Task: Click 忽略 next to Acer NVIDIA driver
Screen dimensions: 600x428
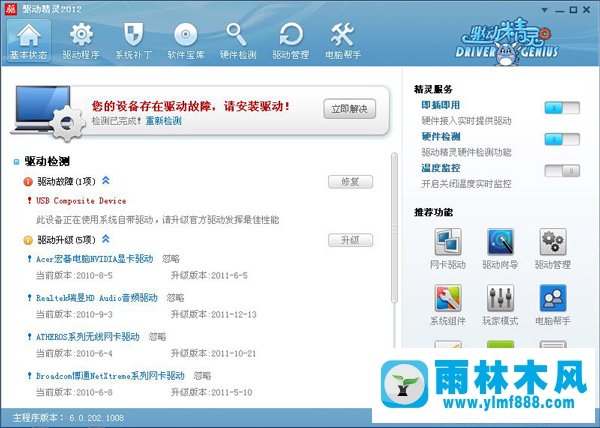Action: pyautogui.click(x=171, y=259)
